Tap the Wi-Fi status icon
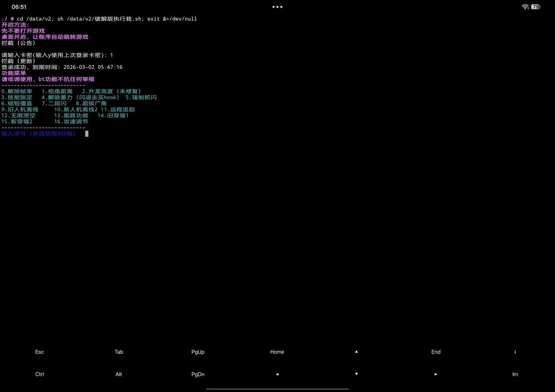 click(525, 7)
